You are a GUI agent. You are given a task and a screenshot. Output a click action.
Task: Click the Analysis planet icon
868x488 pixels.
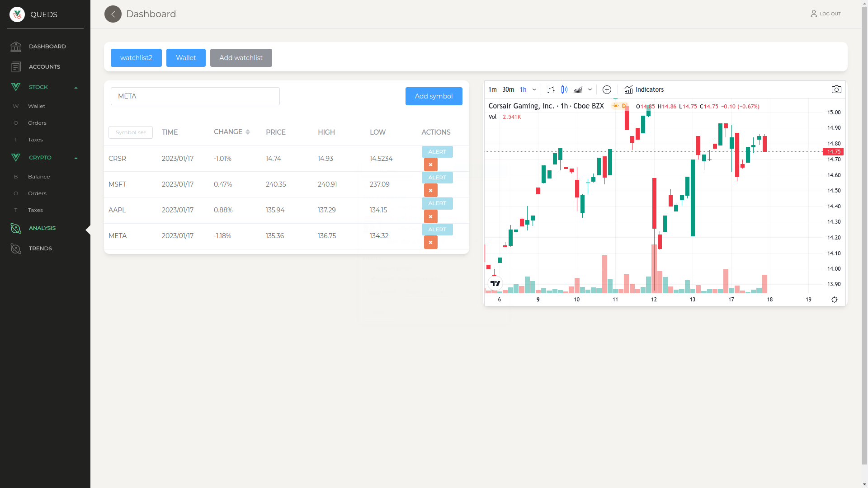(x=16, y=228)
